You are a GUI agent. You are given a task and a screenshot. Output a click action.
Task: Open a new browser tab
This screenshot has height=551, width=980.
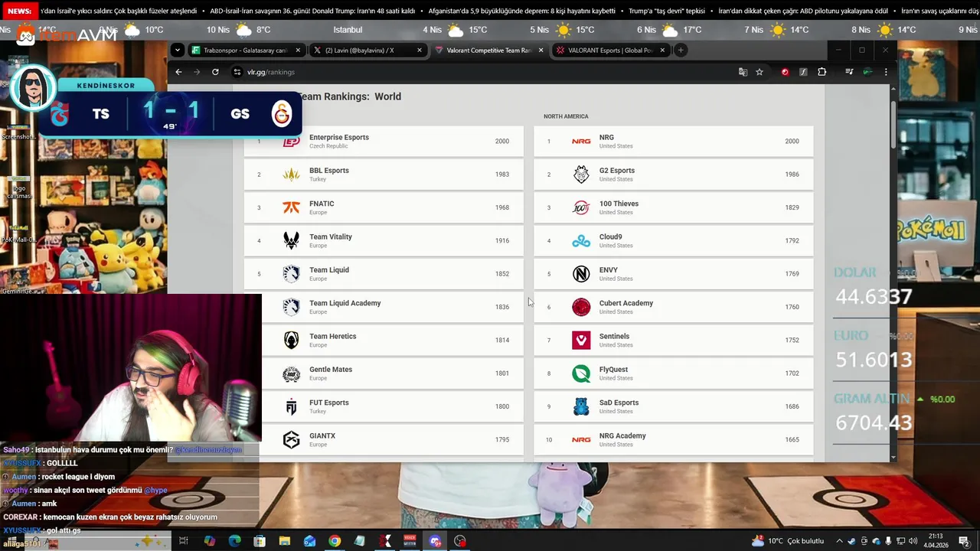click(680, 51)
